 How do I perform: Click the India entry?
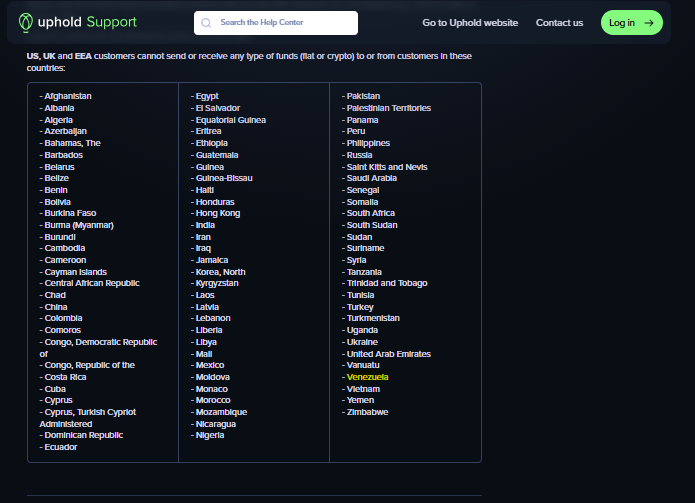(x=205, y=225)
